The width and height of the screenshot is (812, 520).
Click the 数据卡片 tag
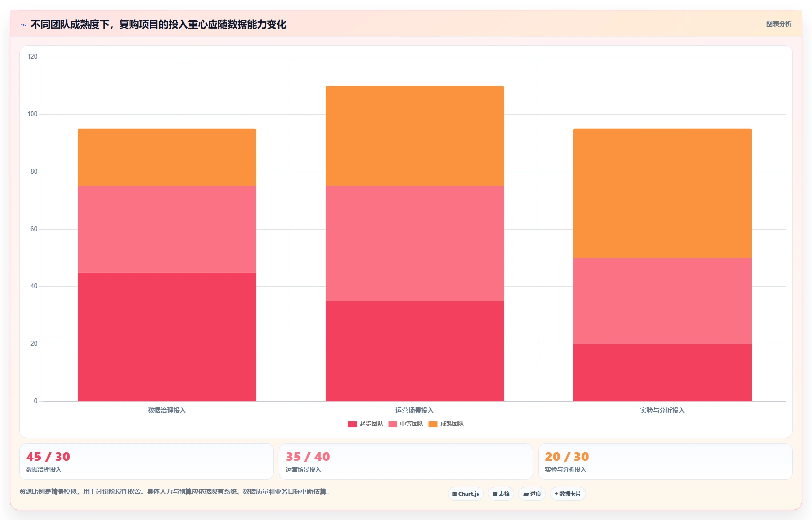click(x=568, y=494)
